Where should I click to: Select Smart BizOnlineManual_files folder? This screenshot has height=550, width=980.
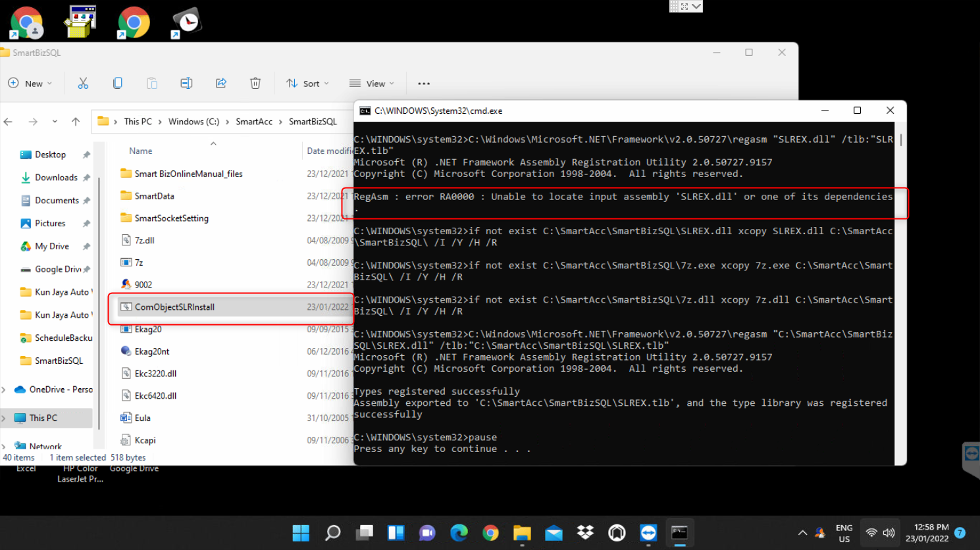(188, 174)
